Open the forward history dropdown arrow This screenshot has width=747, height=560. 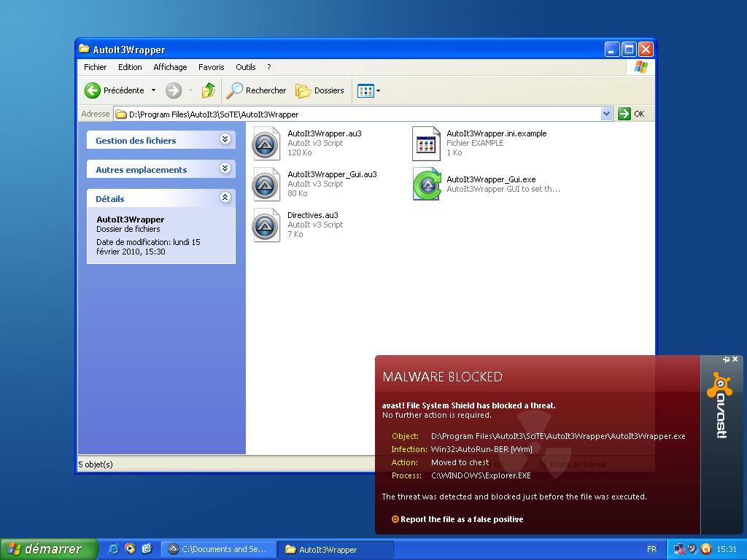coord(190,90)
